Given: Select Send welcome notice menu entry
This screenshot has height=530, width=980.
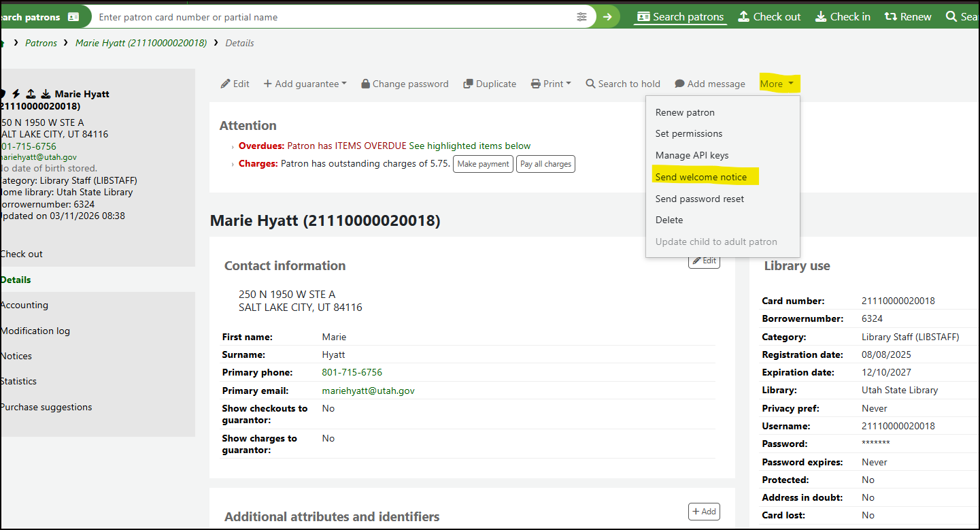Looking at the screenshot, I should point(701,177).
